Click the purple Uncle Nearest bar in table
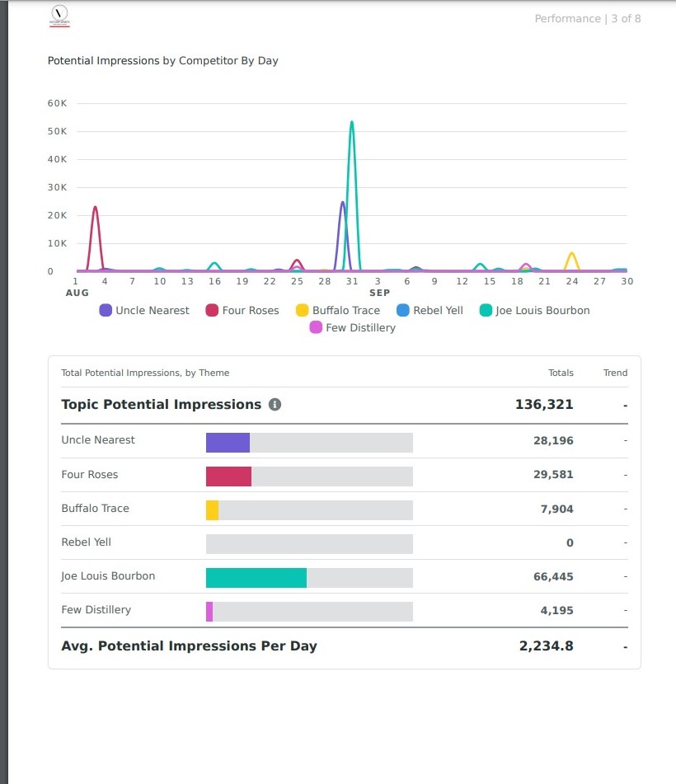Image resolution: width=676 pixels, height=784 pixels. [x=228, y=443]
